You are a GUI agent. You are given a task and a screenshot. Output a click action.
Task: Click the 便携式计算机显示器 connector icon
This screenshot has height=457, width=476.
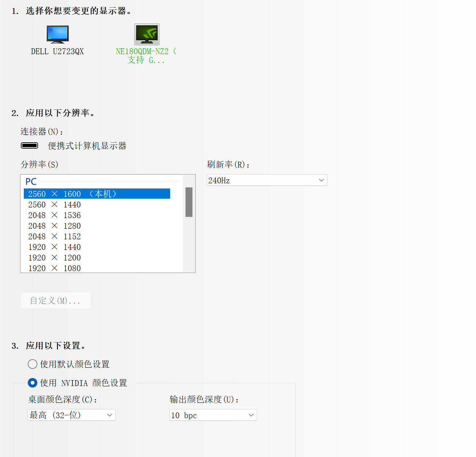tap(30, 145)
